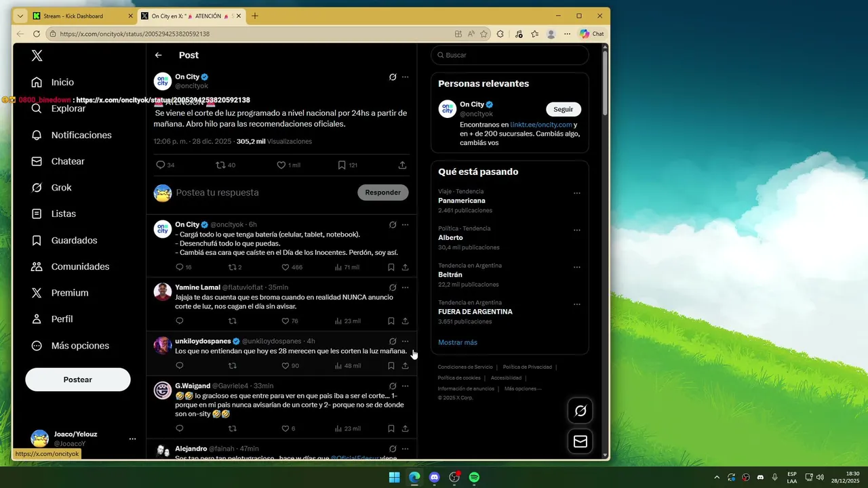Open Comunidades in the sidebar
This screenshot has height=488, width=868.
[x=71, y=266]
